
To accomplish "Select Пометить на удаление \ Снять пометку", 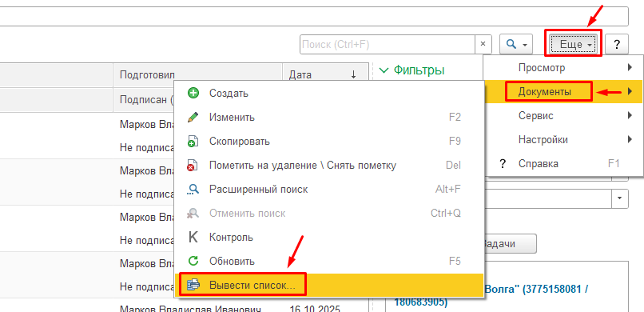I will (x=330, y=166).
